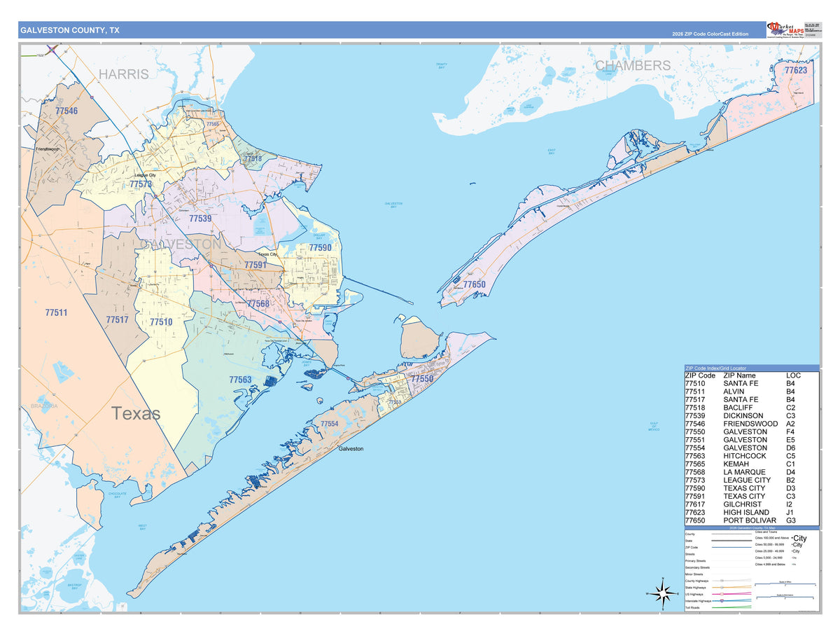Click the 77517 ZIP label on the map
The width and height of the screenshot is (840, 636).
click(117, 319)
